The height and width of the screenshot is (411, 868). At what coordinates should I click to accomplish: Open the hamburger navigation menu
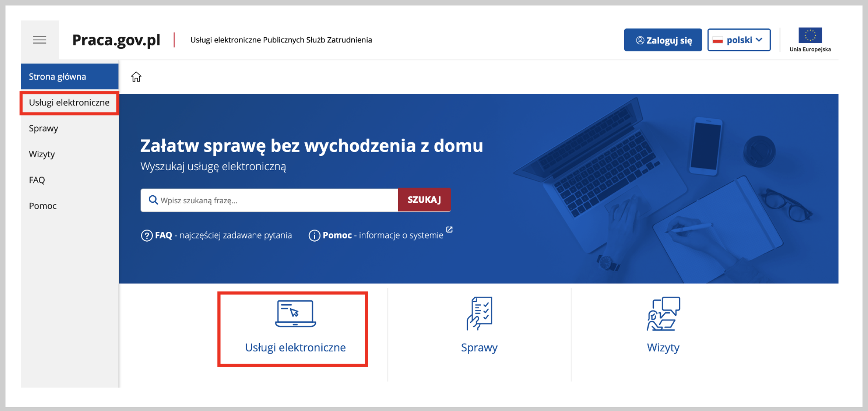point(40,40)
